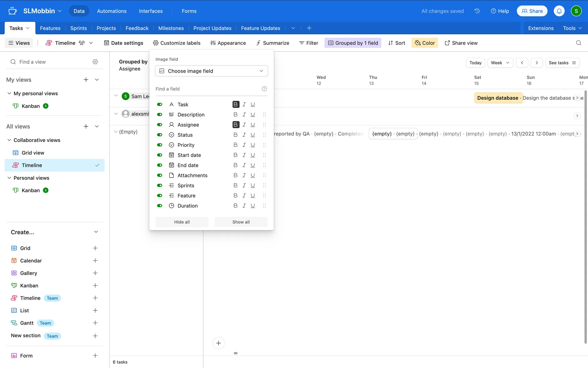Click the search magnifier icon in toolbar
This screenshot has height=368, width=588.
578,43
